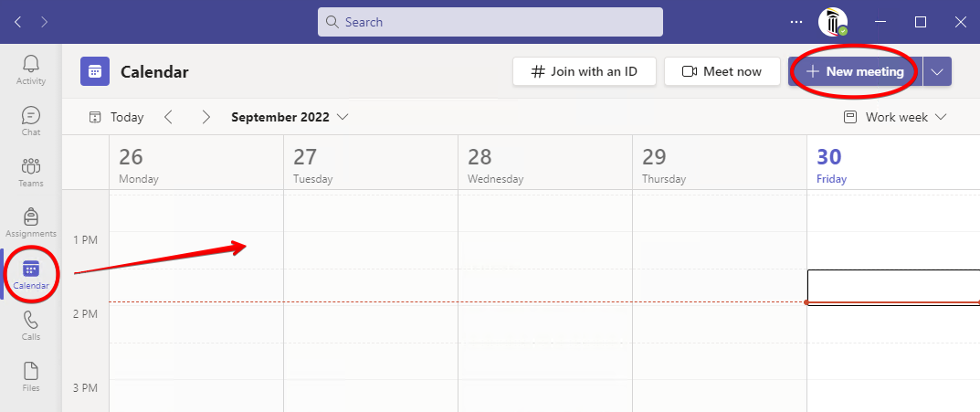The height and width of the screenshot is (412, 980).
Task: Select the Friday 30 day header
Action: (831, 165)
